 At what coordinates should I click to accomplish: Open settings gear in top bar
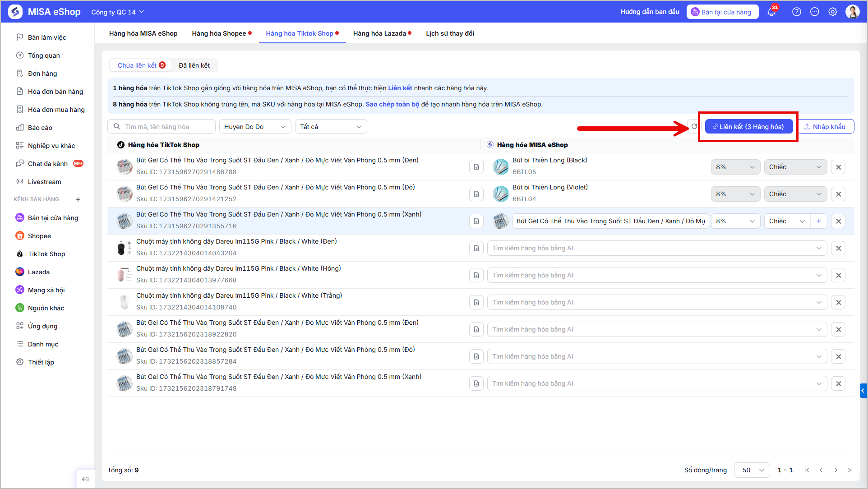tap(833, 12)
